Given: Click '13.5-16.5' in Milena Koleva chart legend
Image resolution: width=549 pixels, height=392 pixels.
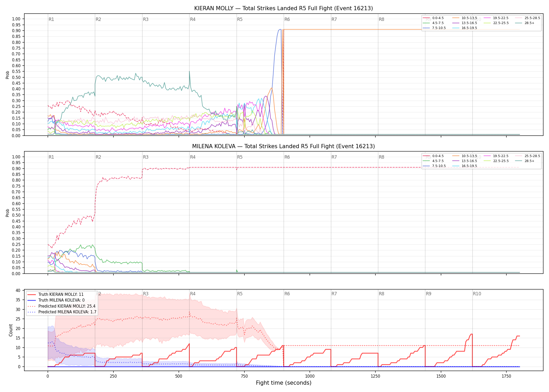Looking at the screenshot, I should coord(469,161).
